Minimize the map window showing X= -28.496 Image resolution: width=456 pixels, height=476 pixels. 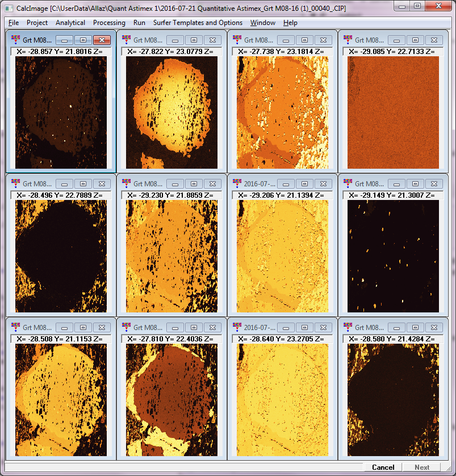point(64,183)
